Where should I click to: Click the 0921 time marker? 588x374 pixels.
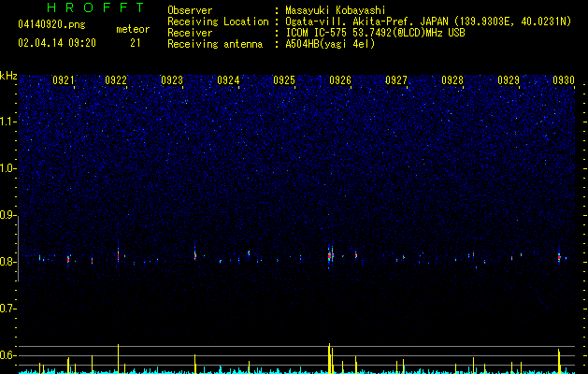pyautogui.click(x=64, y=80)
